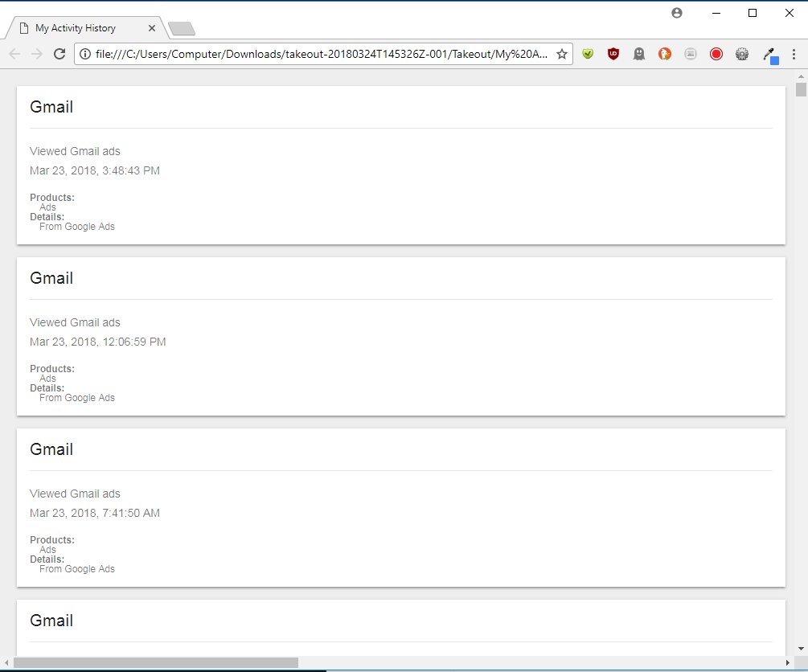Click the Gmail heading of the 3:48:43 PM card
Screen dimensions: 808x672
(51, 107)
